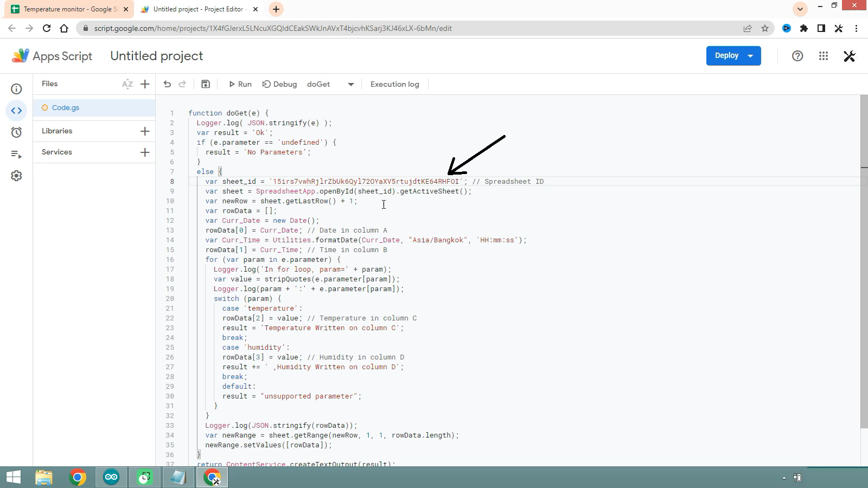The image size is (868, 488).
Task: Select the Code.gs file
Action: pos(94,108)
